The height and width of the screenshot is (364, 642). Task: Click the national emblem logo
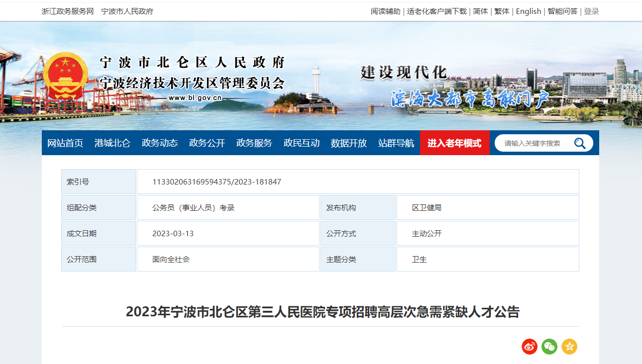[65, 76]
